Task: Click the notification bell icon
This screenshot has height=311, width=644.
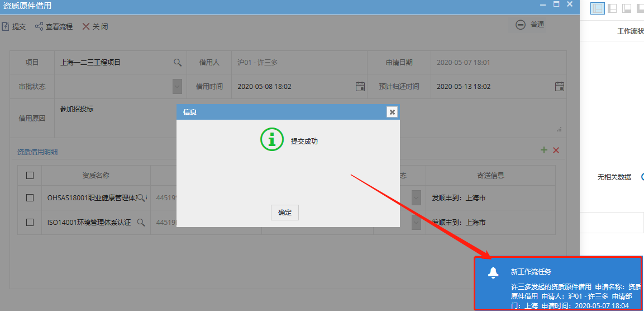Action: pos(493,272)
